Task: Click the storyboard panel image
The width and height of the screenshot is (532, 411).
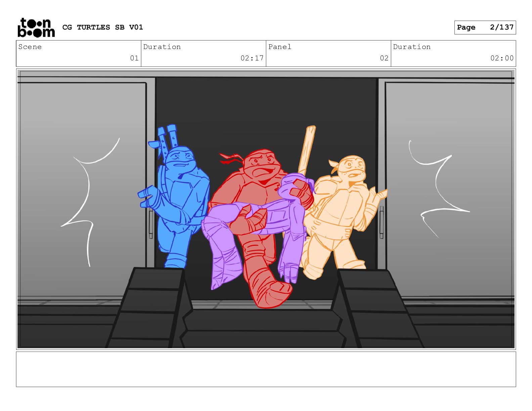Action: pos(266,209)
